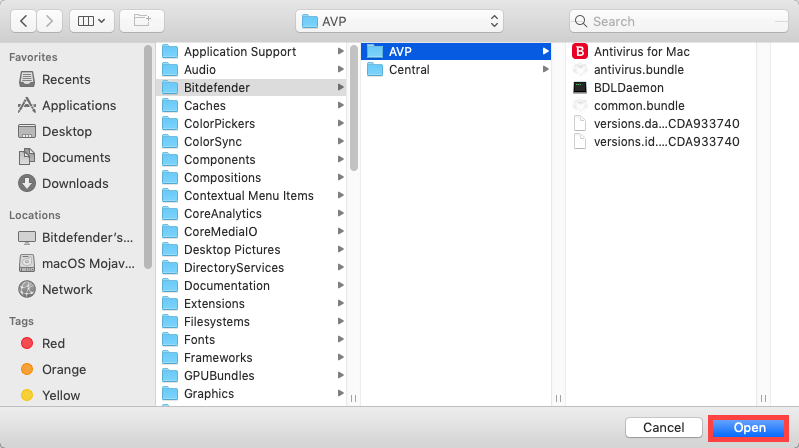Viewport: 799px width, 448px height.
Task: Expand the Audio folder arrow
Action: [340, 69]
